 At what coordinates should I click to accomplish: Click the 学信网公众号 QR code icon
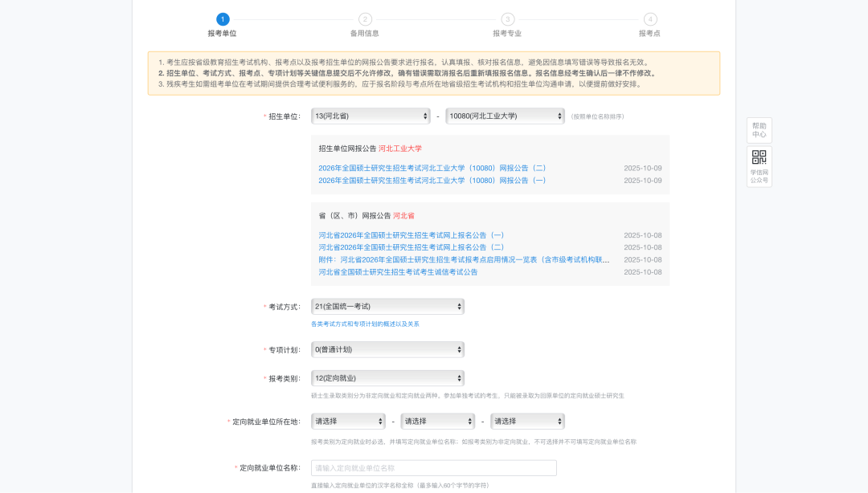point(759,157)
